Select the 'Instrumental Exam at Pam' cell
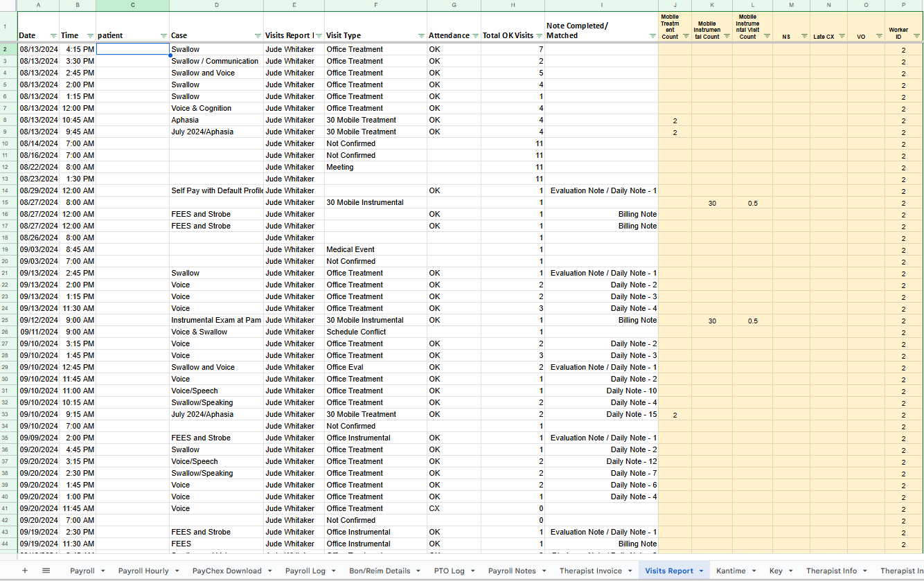The width and height of the screenshot is (924, 581). (216, 320)
